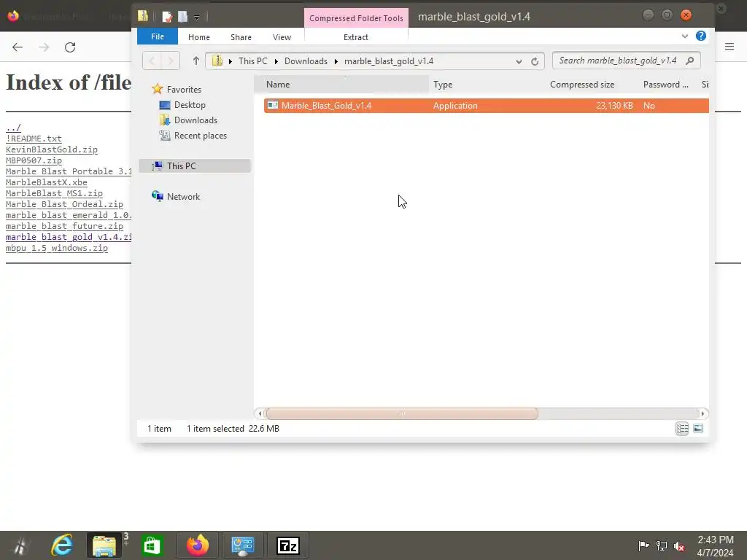This screenshot has width=747, height=560.
Task: Refresh the folder view
Action: (x=535, y=61)
